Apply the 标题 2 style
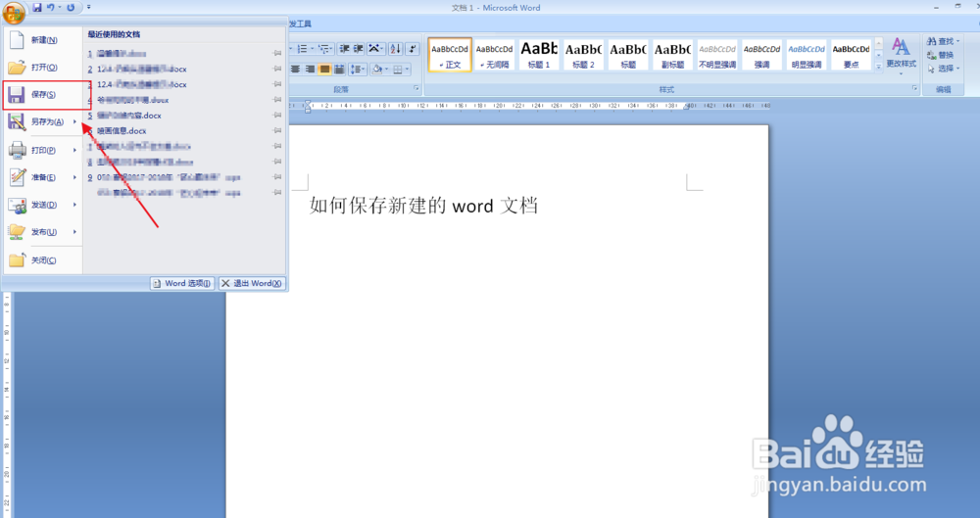 click(x=584, y=55)
